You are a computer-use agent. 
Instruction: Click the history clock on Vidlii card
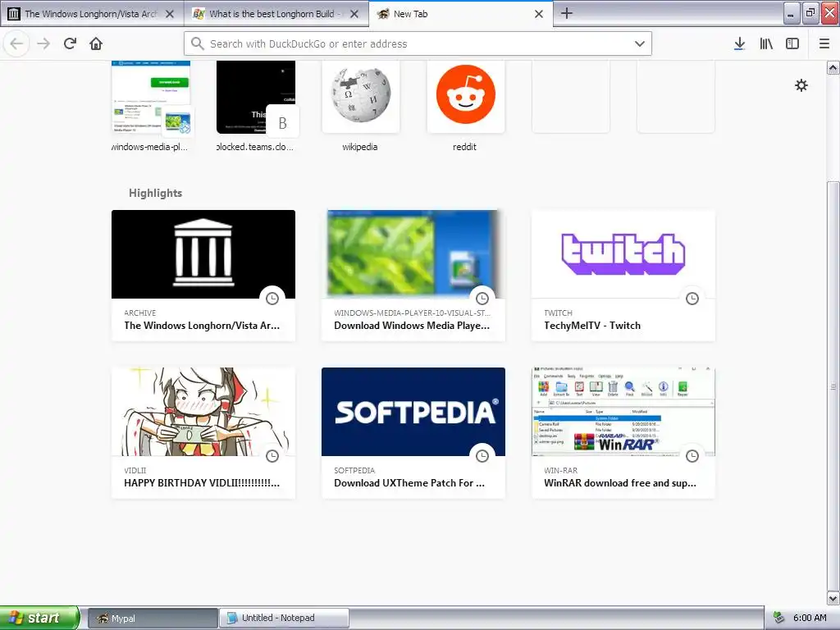(272, 456)
